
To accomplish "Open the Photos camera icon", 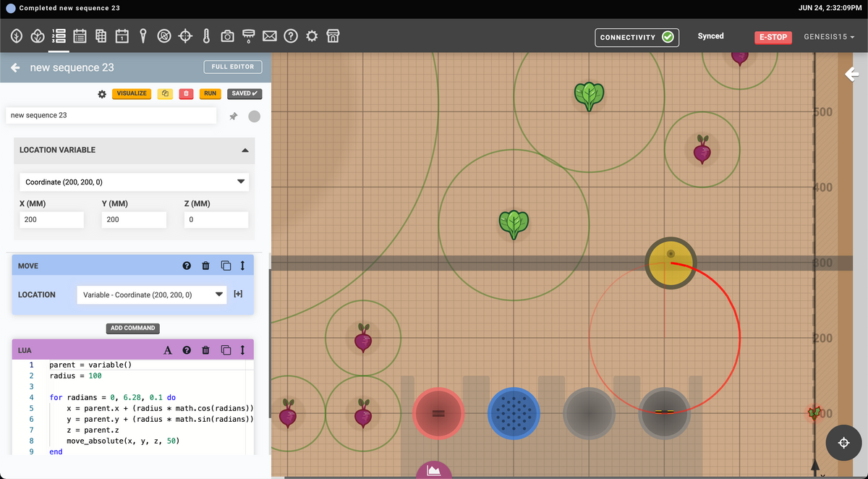I will pyautogui.click(x=227, y=35).
